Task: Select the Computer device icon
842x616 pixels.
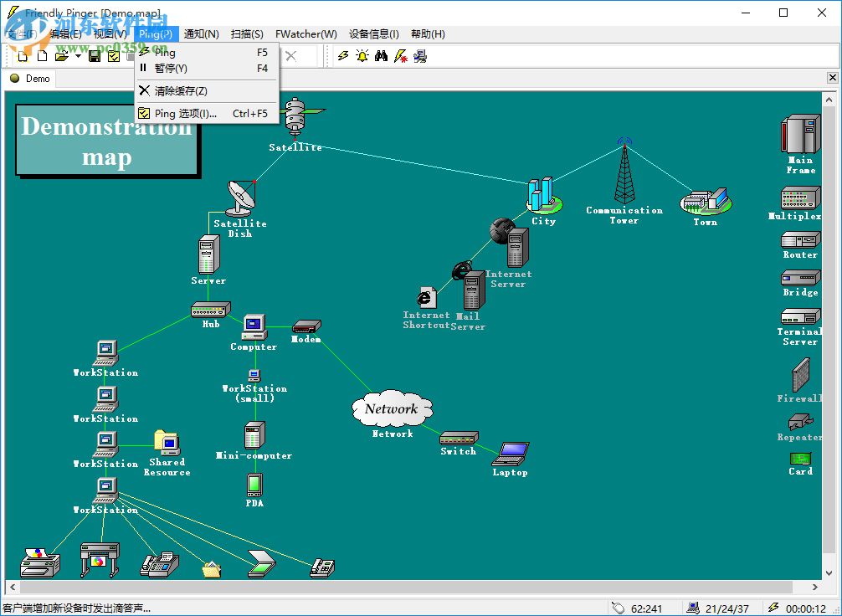Action: (x=254, y=327)
